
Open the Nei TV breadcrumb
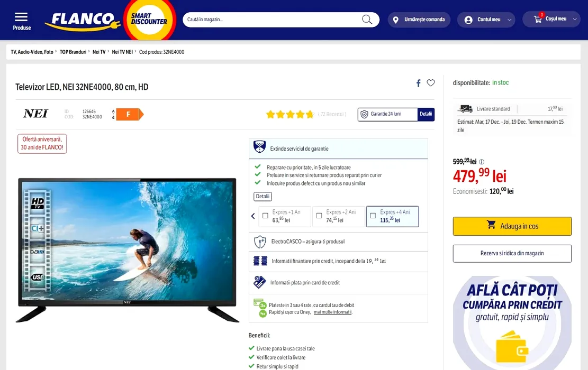[x=99, y=52]
